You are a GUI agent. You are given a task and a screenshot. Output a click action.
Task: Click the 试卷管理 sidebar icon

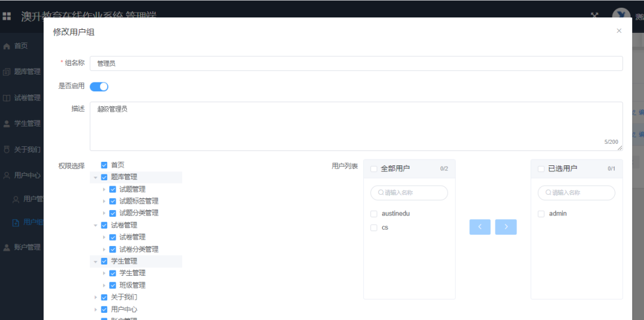click(x=6, y=98)
